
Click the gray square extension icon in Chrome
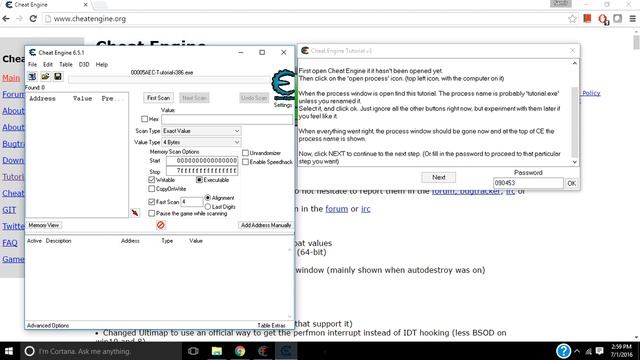(x=618, y=18)
